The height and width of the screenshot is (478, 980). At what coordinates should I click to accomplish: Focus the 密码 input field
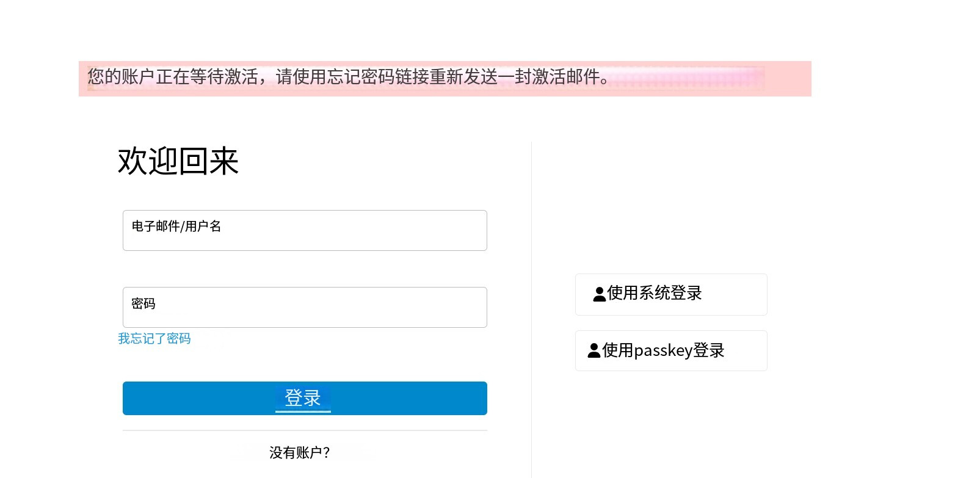point(305,307)
